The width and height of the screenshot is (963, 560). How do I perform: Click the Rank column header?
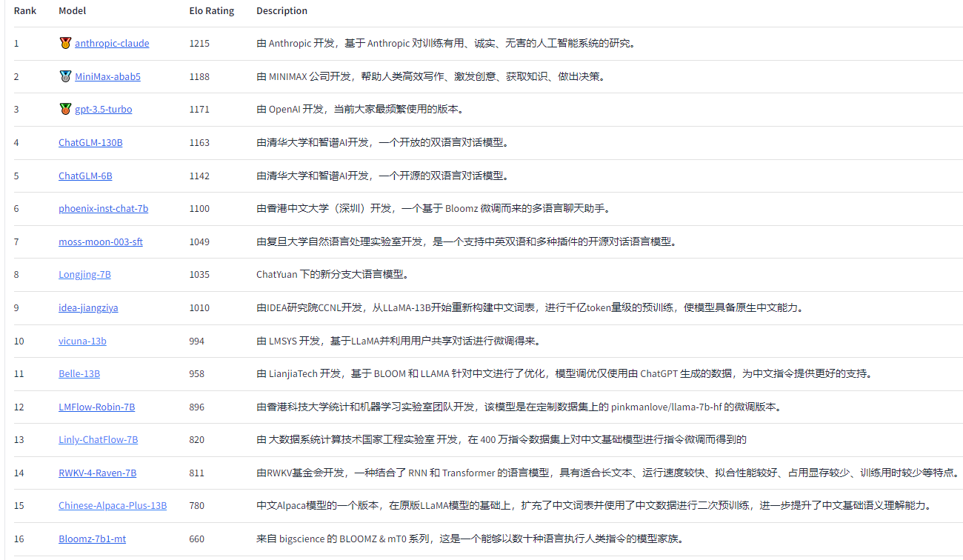point(25,10)
